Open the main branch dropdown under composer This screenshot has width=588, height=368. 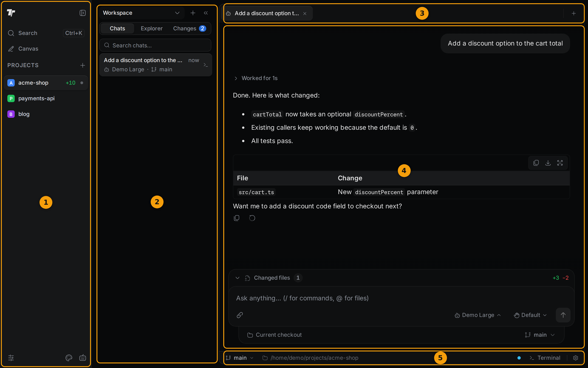click(x=540, y=335)
